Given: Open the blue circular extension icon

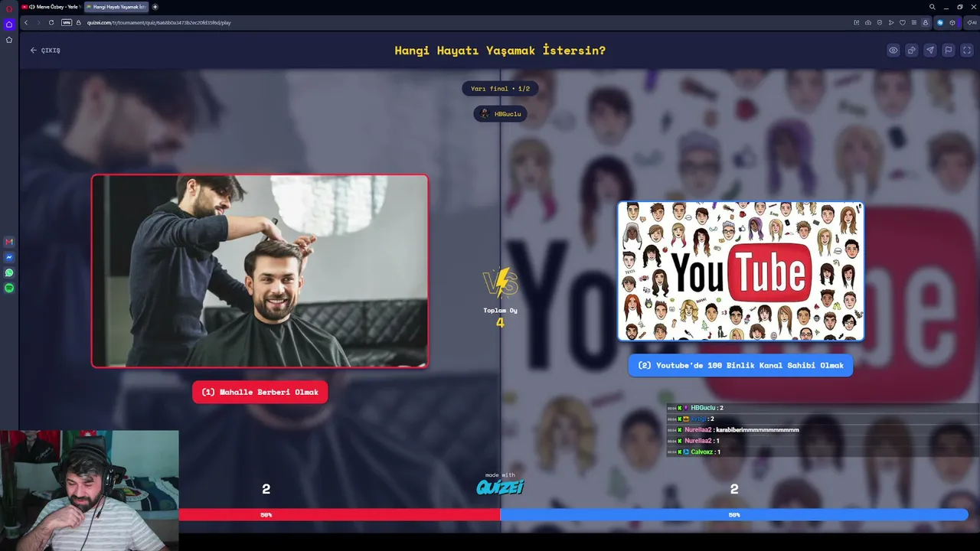Looking at the screenshot, I should pos(940,22).
